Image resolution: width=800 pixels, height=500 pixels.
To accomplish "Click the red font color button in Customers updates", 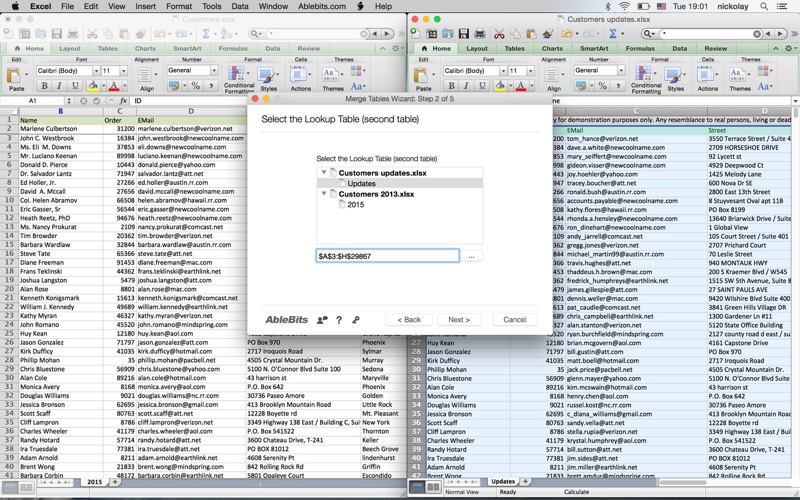I will (521, 86).
